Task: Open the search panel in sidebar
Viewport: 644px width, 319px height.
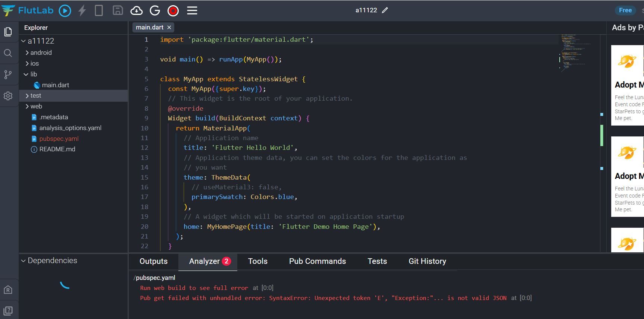Action: [x=8, y=53]
